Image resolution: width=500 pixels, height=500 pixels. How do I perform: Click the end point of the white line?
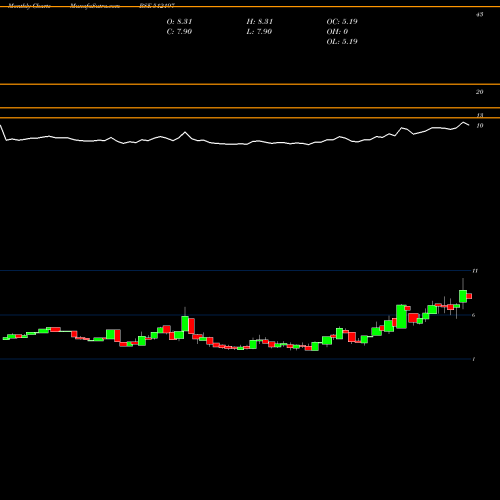pos(469,125)
